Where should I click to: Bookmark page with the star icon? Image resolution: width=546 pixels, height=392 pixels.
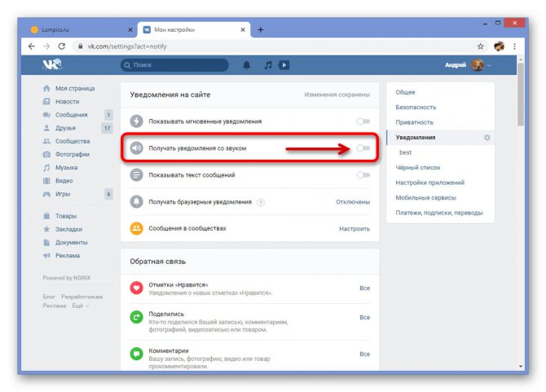(x=480, y=46)
